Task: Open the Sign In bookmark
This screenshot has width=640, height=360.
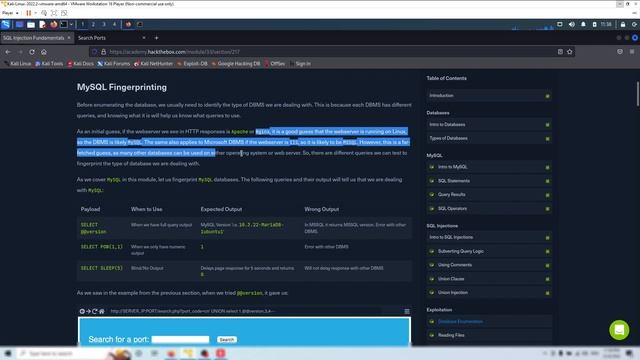Action: point(300,64)
